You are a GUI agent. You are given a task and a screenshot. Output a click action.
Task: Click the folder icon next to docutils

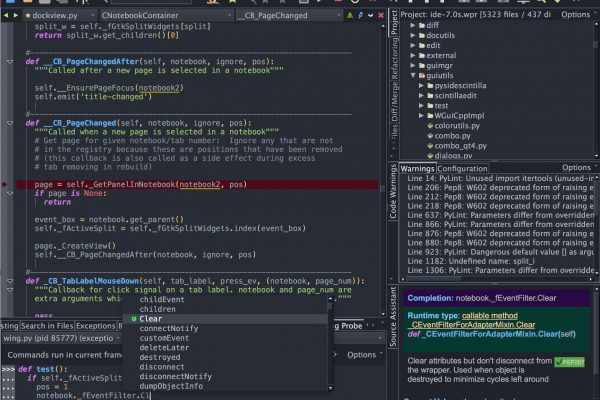pyautogui.click(x=422, y=35)
